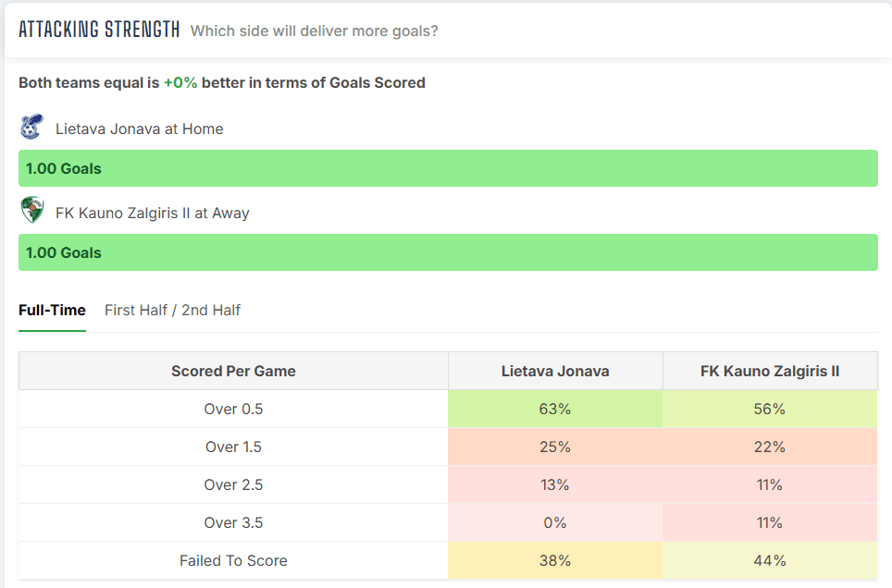
Task: Click the Lietava Jonava column header
Action: point(555,371)
